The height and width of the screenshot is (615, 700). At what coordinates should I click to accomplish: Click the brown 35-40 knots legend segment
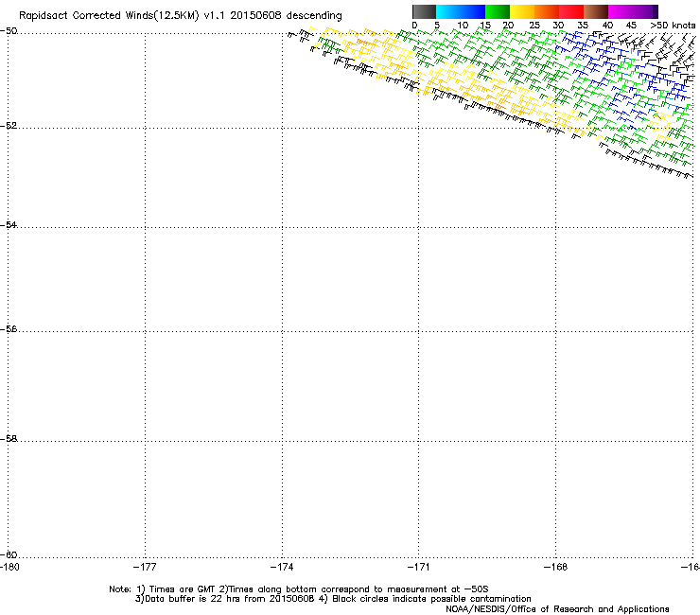pos(596,11)
